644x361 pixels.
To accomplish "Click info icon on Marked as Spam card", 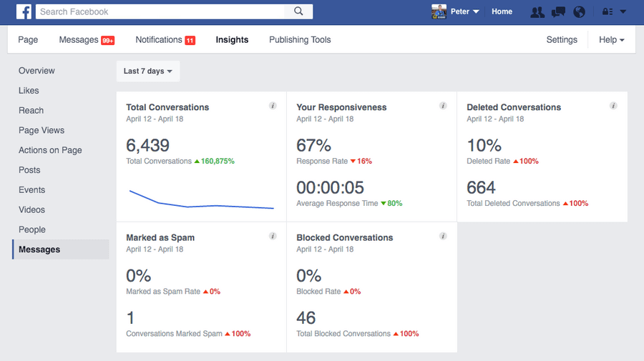I will pos(273,236).
